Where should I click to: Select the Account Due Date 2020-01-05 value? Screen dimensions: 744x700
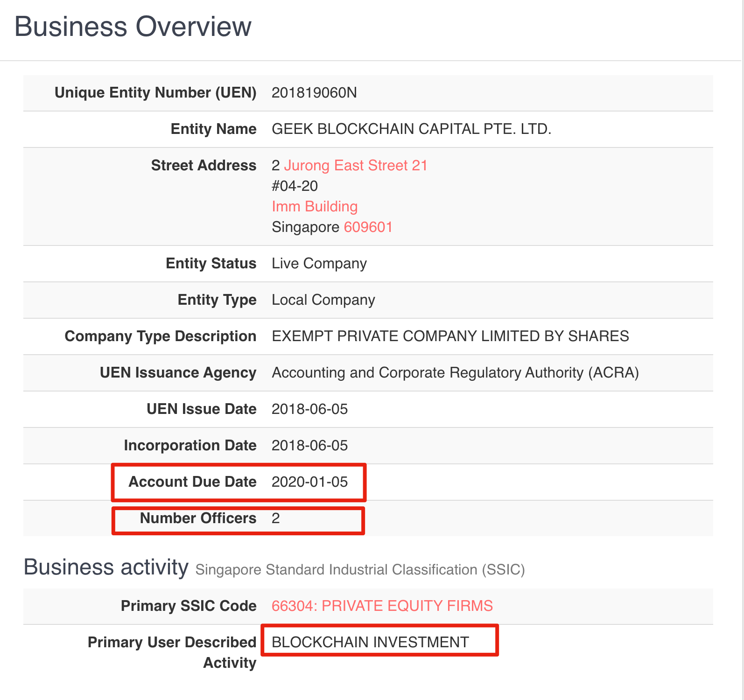click(309, 482)
